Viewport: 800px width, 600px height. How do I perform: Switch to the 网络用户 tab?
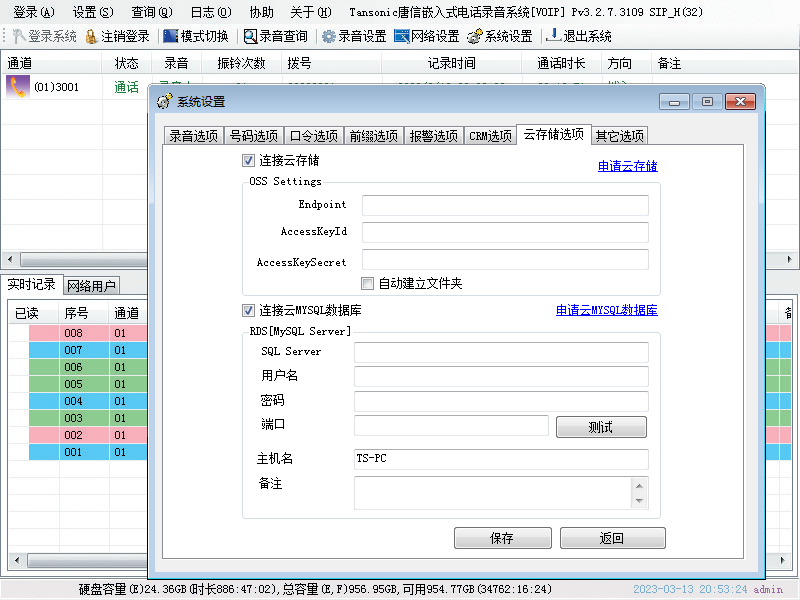click(x=91, y=286)
